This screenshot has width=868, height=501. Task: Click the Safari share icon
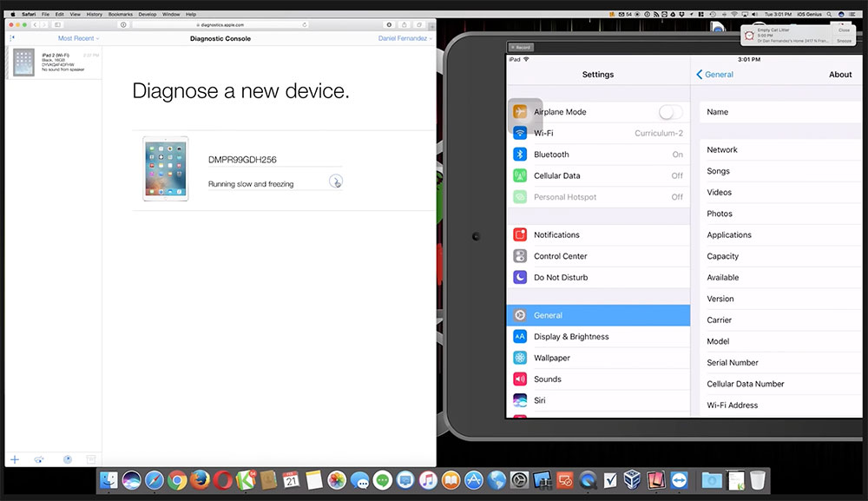[404, 25]
